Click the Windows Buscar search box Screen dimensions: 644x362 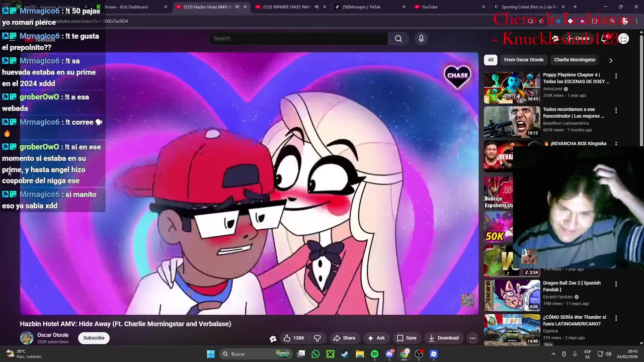point(256,354)
